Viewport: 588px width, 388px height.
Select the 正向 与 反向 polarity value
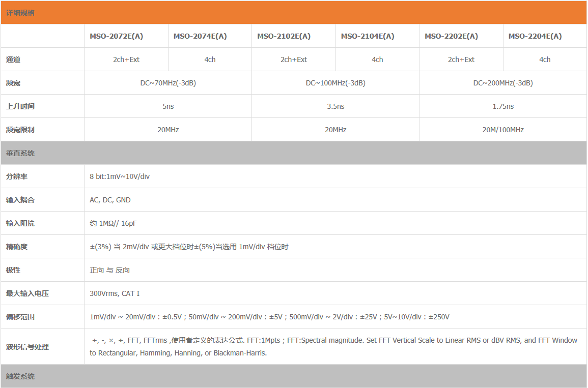click(110, 270)
